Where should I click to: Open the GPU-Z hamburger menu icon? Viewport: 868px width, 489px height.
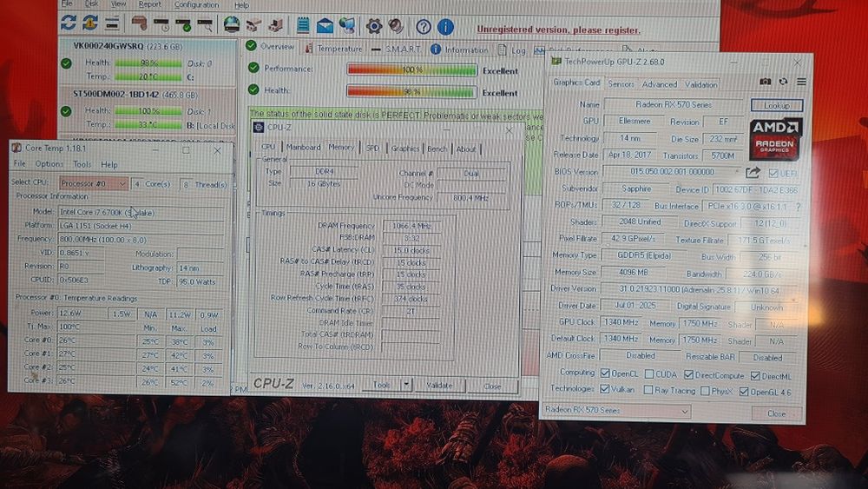coord(801,82)
